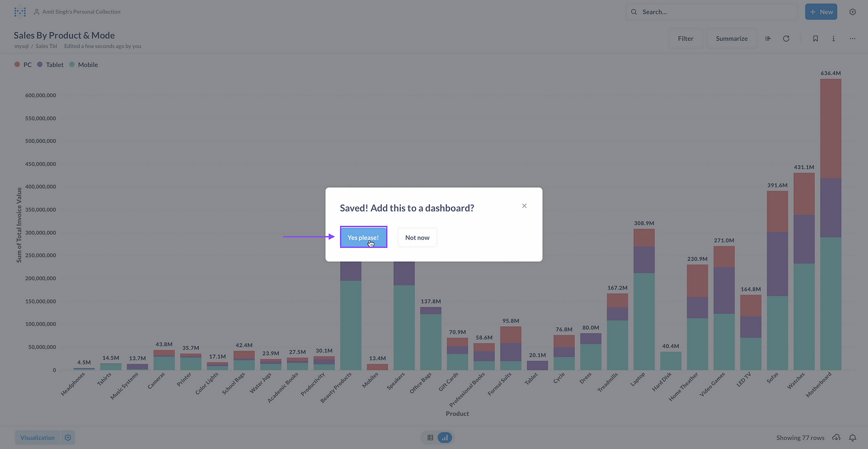868x449 pixels.
Task: Open the Summarize panel
Action: 731,39
